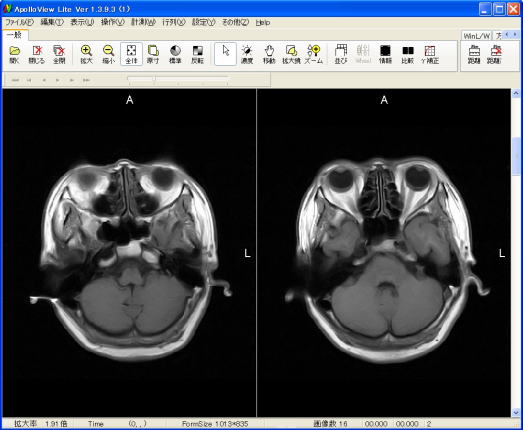Open the Help menu
Viewport: 523px width, 430px height.
pyautogui.click(x=263, y=22)
